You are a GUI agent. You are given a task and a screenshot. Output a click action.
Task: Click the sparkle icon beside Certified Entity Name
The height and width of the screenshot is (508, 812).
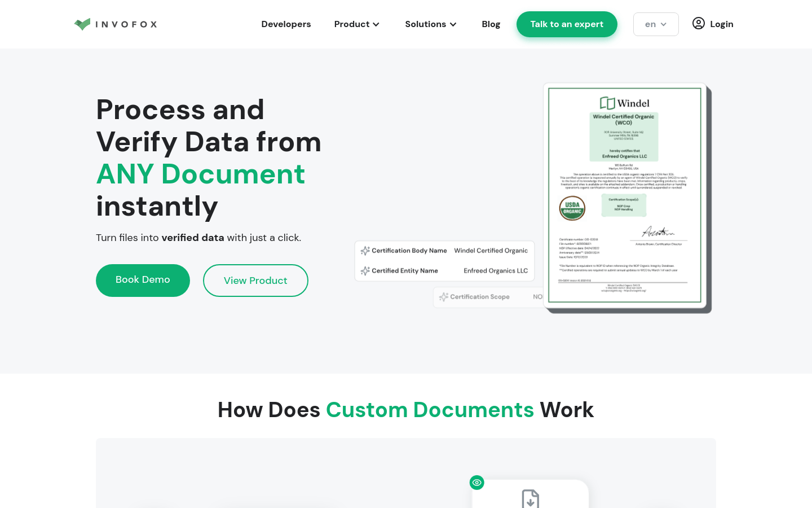point(365,271)
